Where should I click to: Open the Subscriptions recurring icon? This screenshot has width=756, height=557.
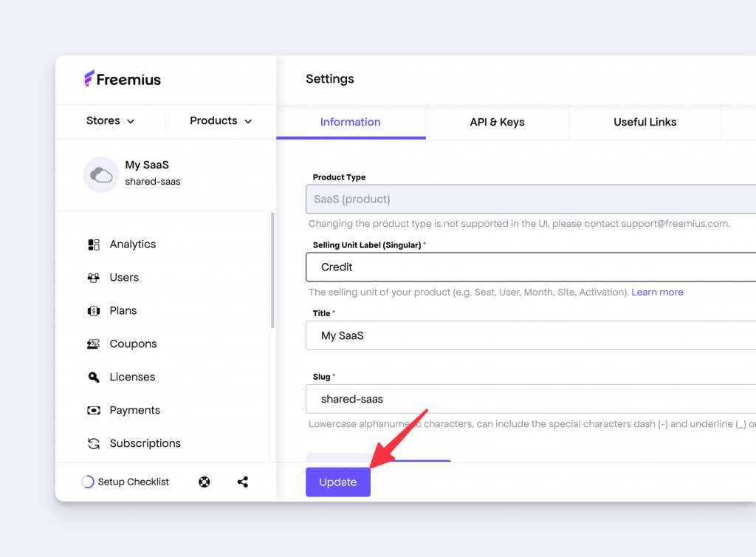click(94, 443)
